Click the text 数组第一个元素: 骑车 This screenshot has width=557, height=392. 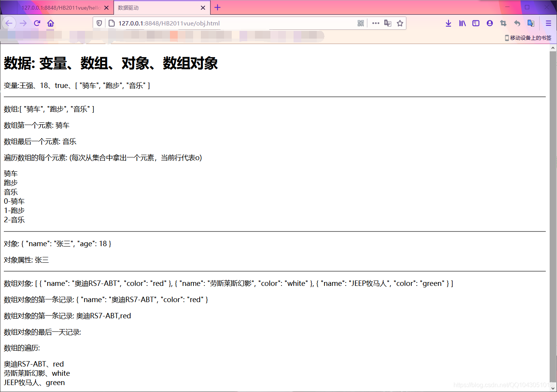[x=37, y=125]
